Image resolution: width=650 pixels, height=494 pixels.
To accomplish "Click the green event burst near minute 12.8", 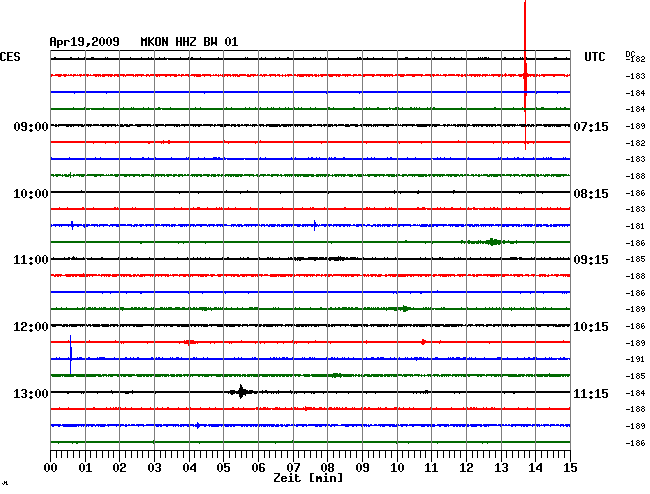I will 492,242.
